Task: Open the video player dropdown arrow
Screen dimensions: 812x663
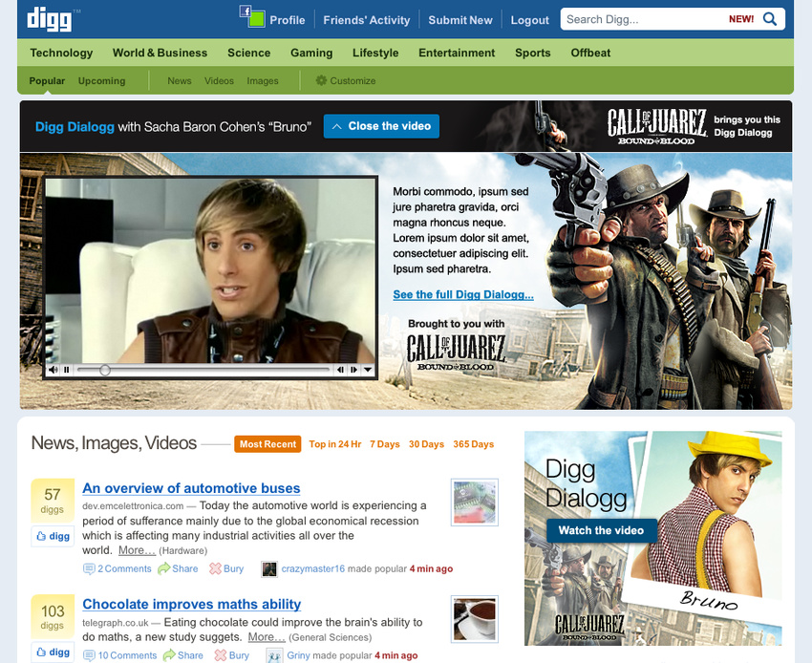Action: coord(368,370)
